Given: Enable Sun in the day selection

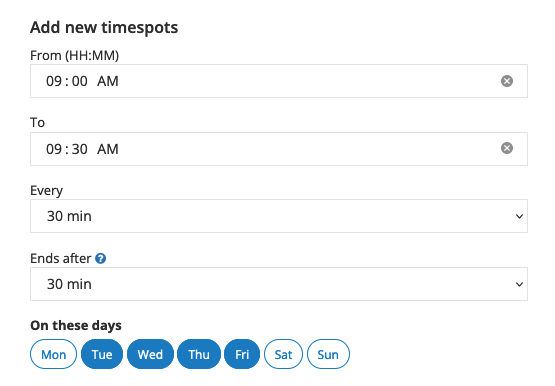Looking at the screenshot, I should click(x=328, y=354).
